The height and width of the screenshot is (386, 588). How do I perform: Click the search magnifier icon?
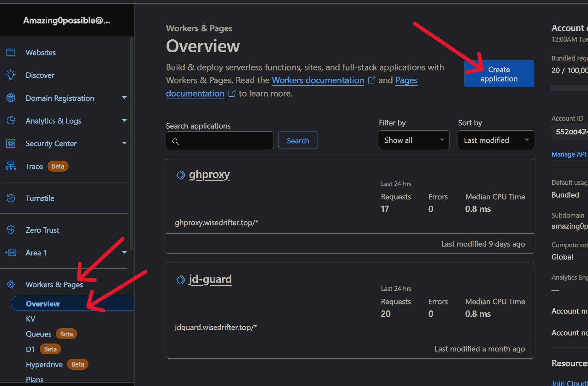(x=176, y=141)
